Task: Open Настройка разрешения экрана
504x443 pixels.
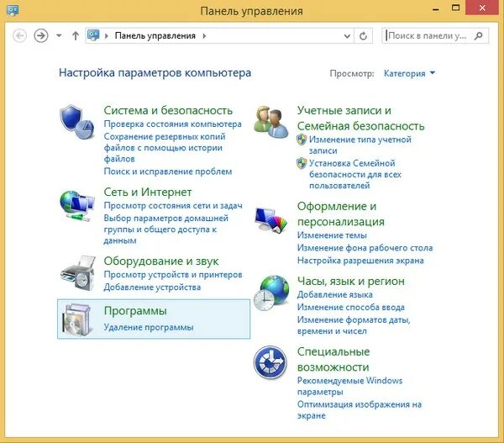Action: coord(360,261)
